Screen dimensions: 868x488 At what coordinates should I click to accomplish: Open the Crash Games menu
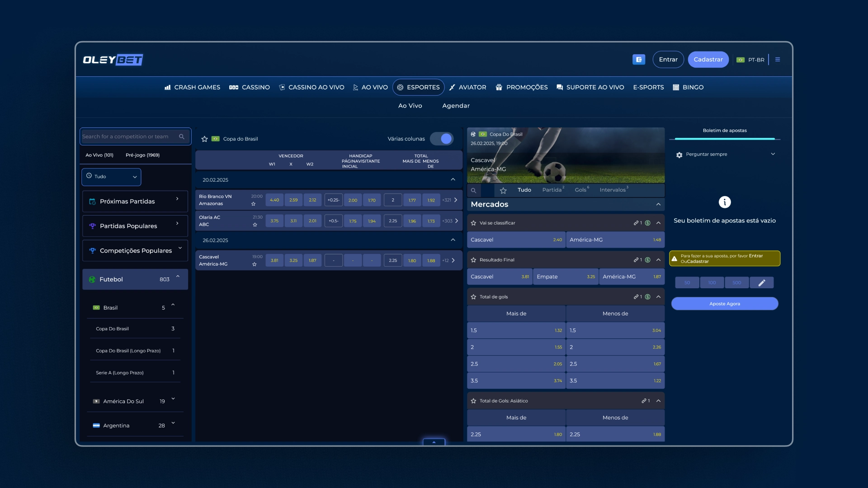193,87
